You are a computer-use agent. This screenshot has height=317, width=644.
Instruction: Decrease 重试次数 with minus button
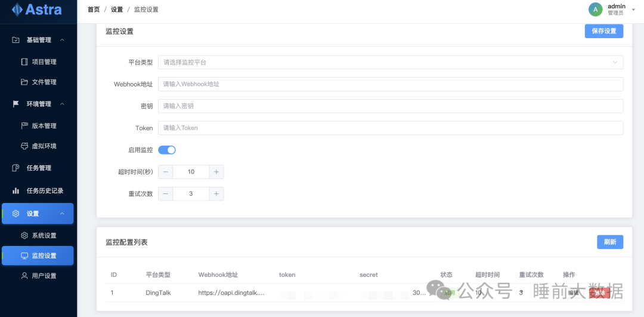click(x=166, y=193)
